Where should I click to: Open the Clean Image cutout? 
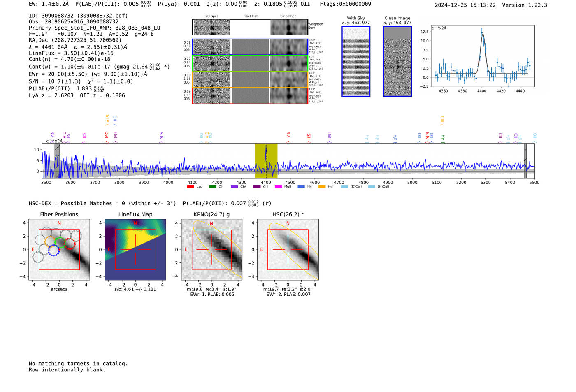click(x=397, y=61)
